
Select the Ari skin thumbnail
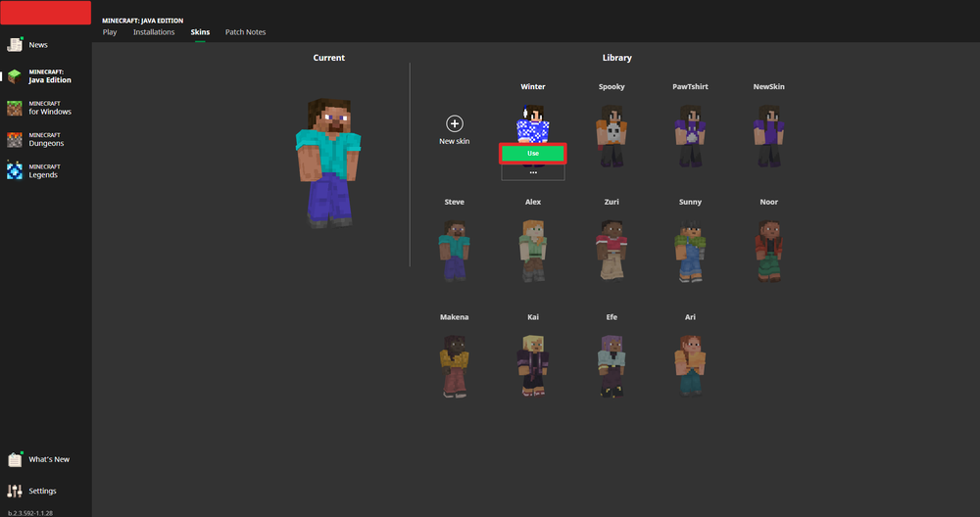(690, 362)
